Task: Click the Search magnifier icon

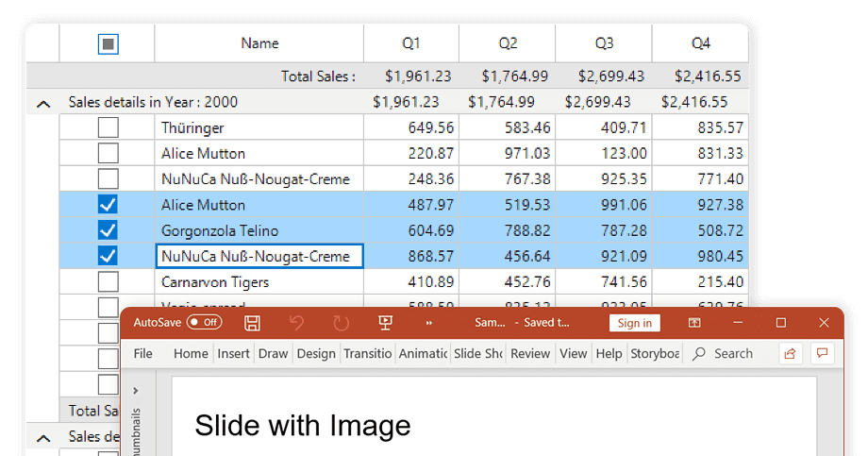Action: [699, 353]
